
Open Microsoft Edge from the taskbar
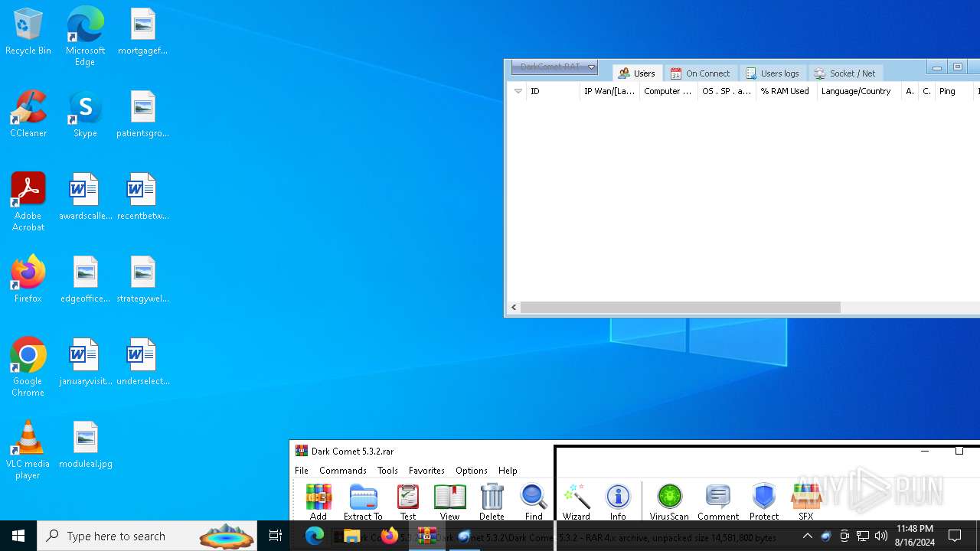[315, 536]
